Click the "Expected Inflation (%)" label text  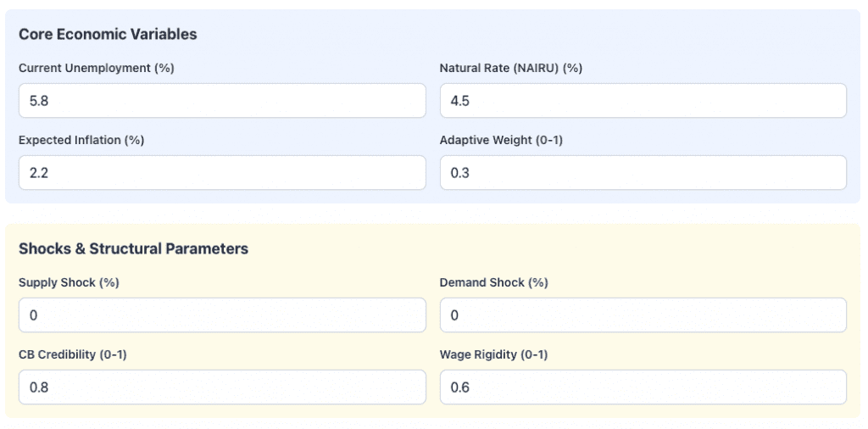[x=81, y=140]
